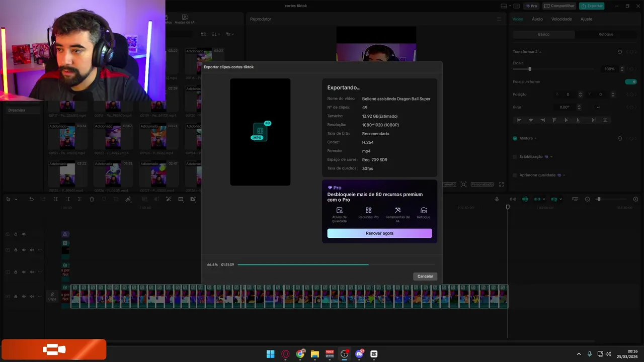Screen dimensions: 644x362
Task: Switch the media panel to grid view
Action: pyautogui.click(x=203, y=34)
